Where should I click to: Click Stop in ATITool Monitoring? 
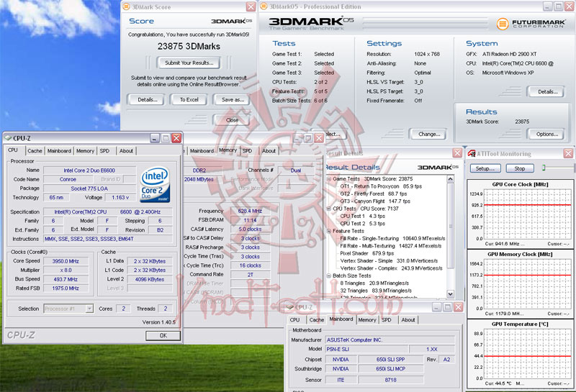(519, 168)
